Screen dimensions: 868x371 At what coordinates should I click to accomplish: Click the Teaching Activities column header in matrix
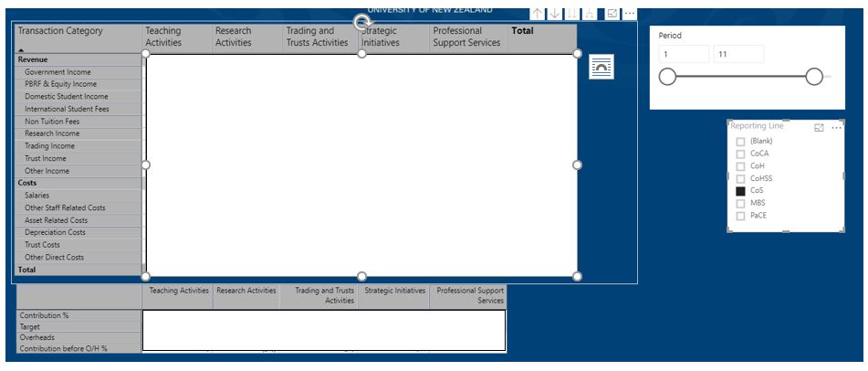pos(177,37)
